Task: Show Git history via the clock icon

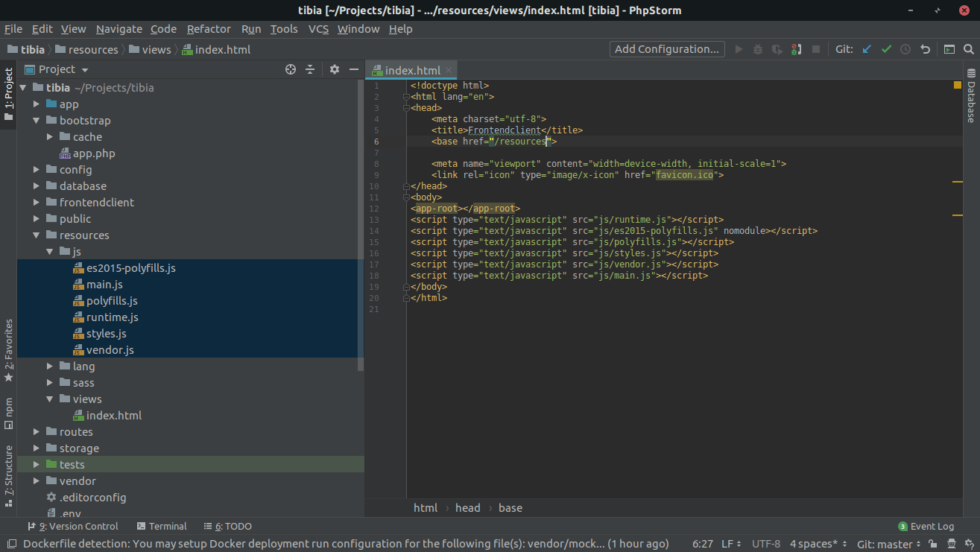Action: coord(905,48)
